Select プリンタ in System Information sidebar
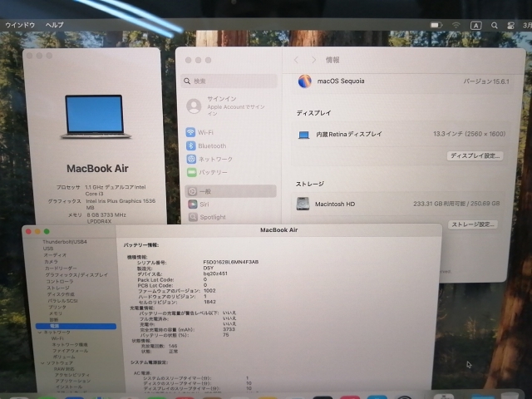The height and width of the screenshot is (399, 532). click(x=57, y=307)
